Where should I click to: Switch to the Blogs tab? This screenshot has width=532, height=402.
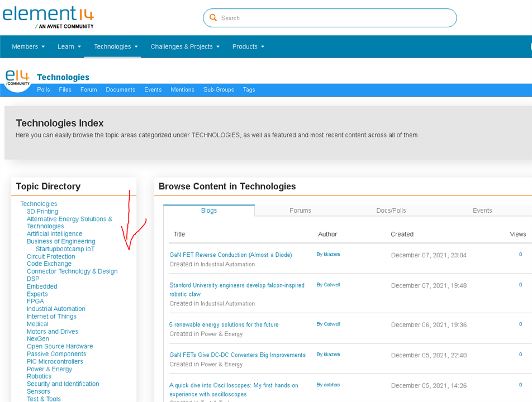point(208,210)
